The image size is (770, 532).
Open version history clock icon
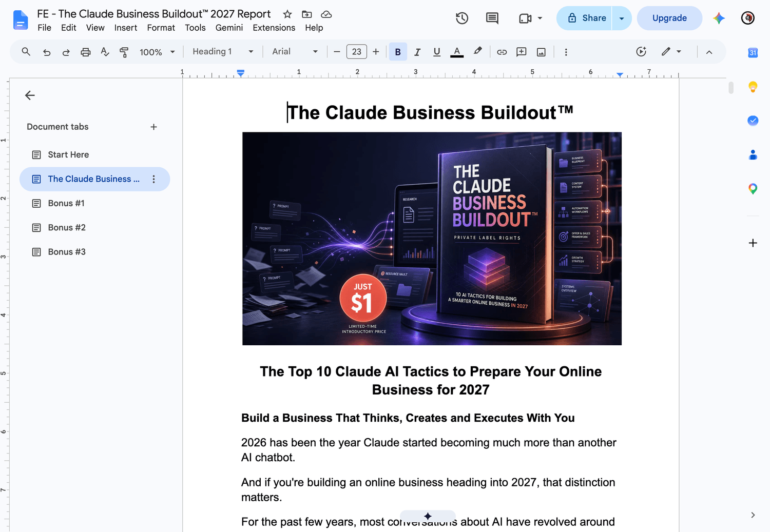click(x=462, y=18)
